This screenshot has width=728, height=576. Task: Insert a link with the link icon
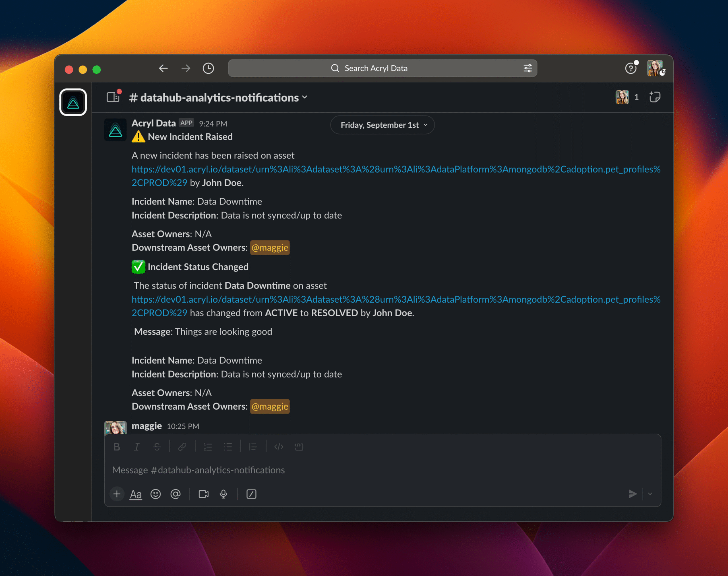point(182,447)
